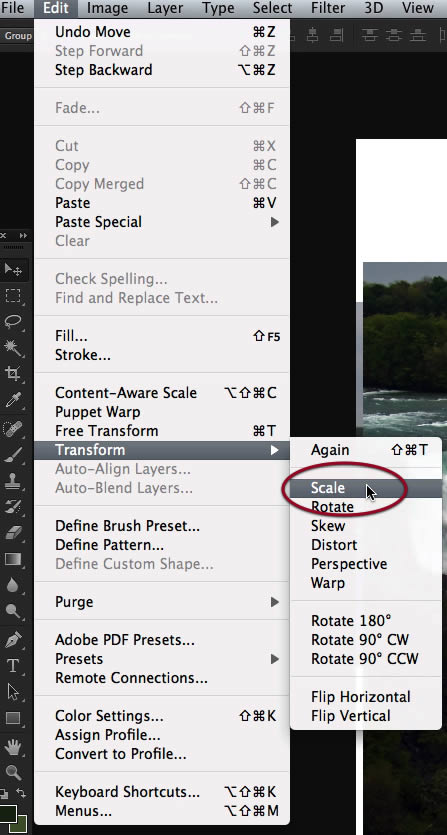Select the Magic Wand tool
Viewport: 447px width, 835px height.
[x=13, y=348]
